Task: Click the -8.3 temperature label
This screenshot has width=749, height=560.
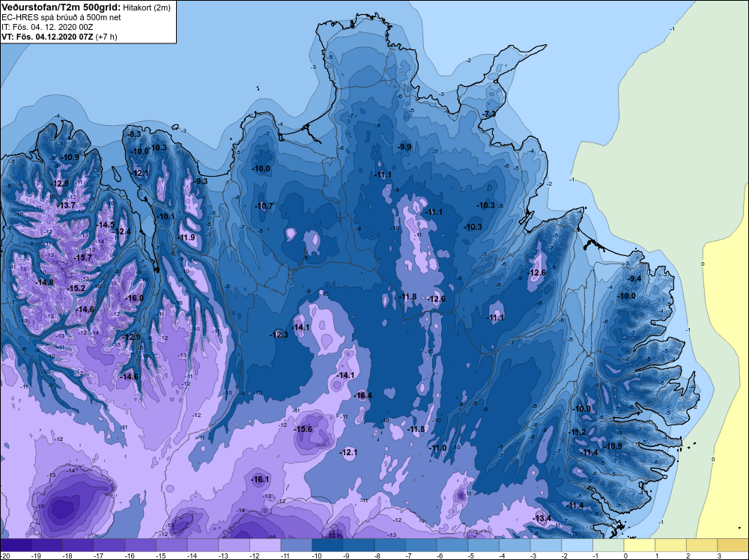Action: (x=135, y=135)
